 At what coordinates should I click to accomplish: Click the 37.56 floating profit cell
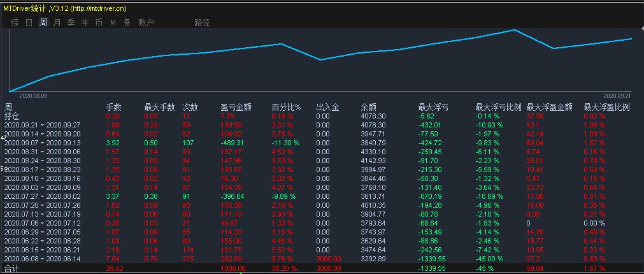pos(535,116)
